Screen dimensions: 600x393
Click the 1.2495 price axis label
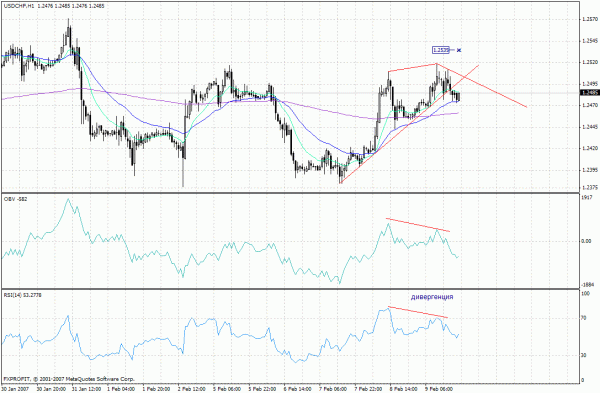(590, 83)
